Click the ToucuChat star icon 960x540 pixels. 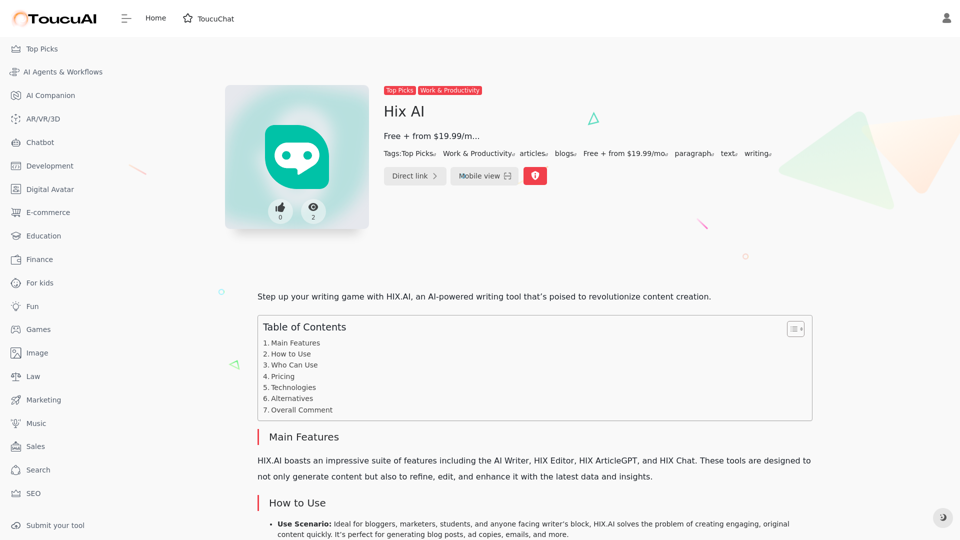click(x=187, y=18)
